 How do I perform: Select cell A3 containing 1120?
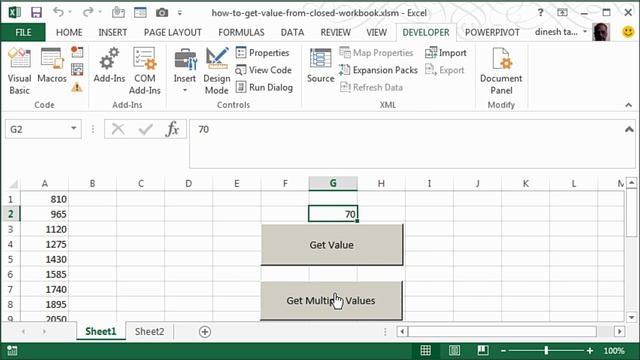(44, 229)
